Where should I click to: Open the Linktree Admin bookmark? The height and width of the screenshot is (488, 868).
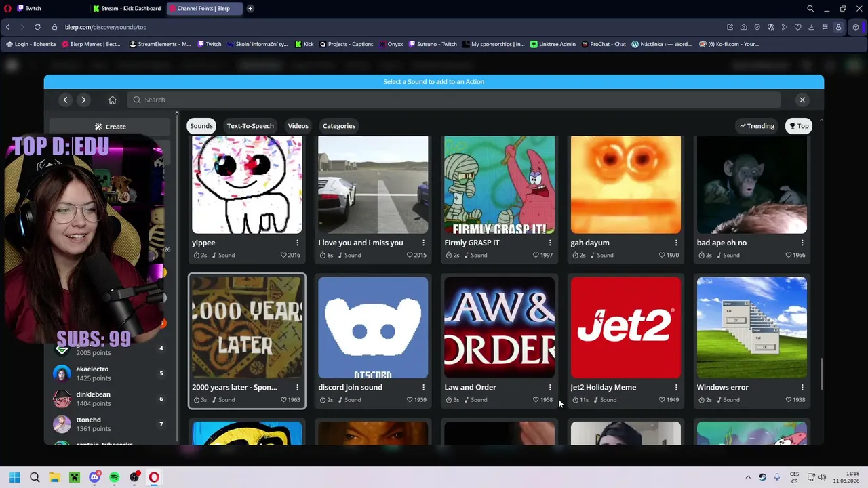pos(553,44)
